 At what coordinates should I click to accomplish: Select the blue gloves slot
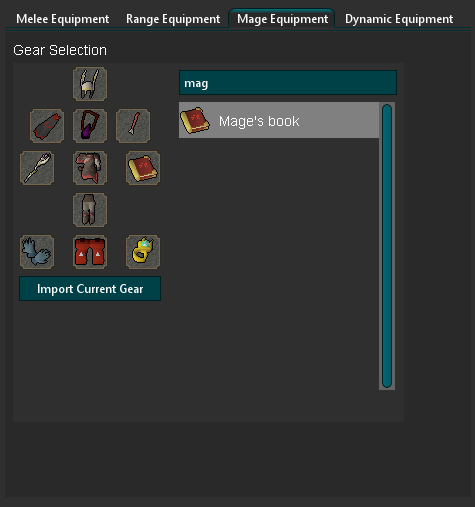click(37, 252)
